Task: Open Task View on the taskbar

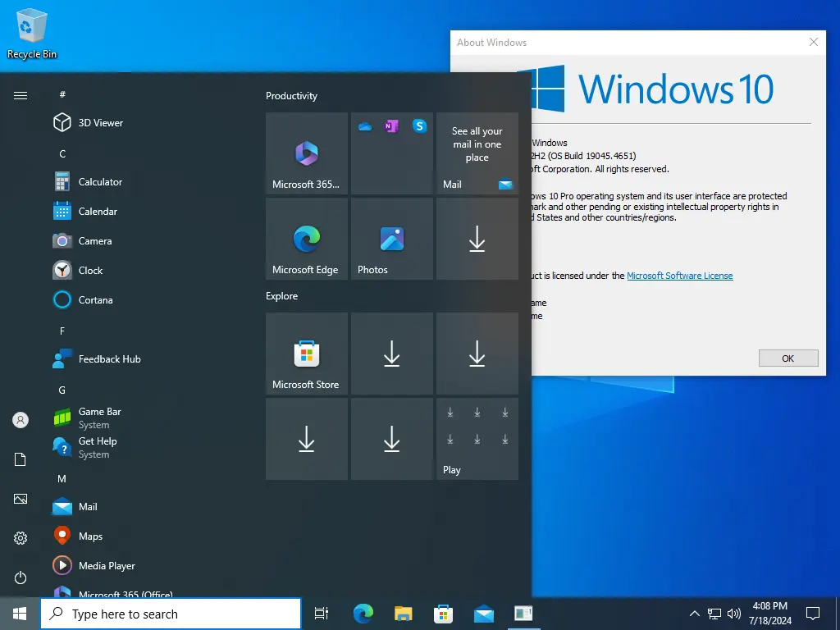Action: coord(322,614)
